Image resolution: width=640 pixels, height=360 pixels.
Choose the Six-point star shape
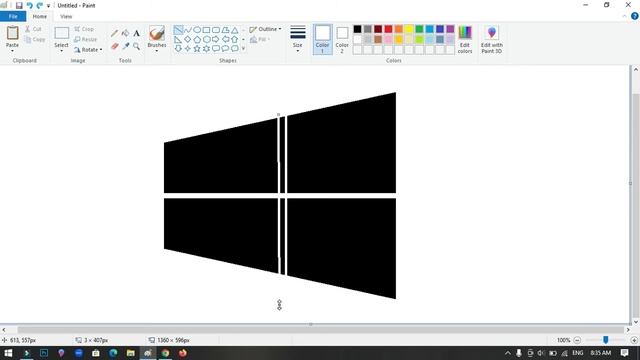click(x=207, y=49)
